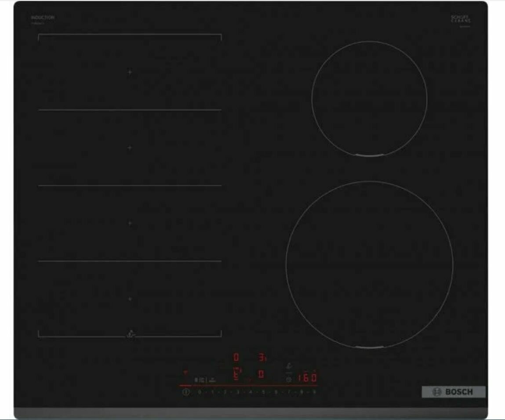Tap the timer display showing 160
Screen dimensions: 505x420
tap(308, 378)
